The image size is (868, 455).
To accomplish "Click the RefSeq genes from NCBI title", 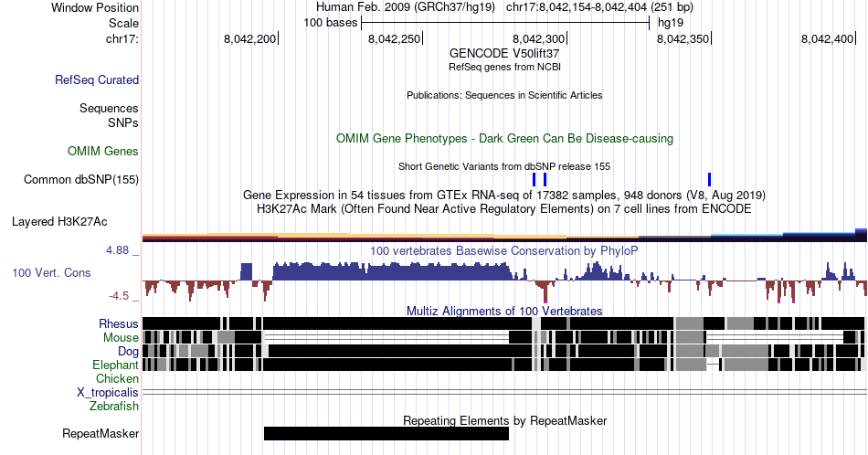I will coord(504,67).
